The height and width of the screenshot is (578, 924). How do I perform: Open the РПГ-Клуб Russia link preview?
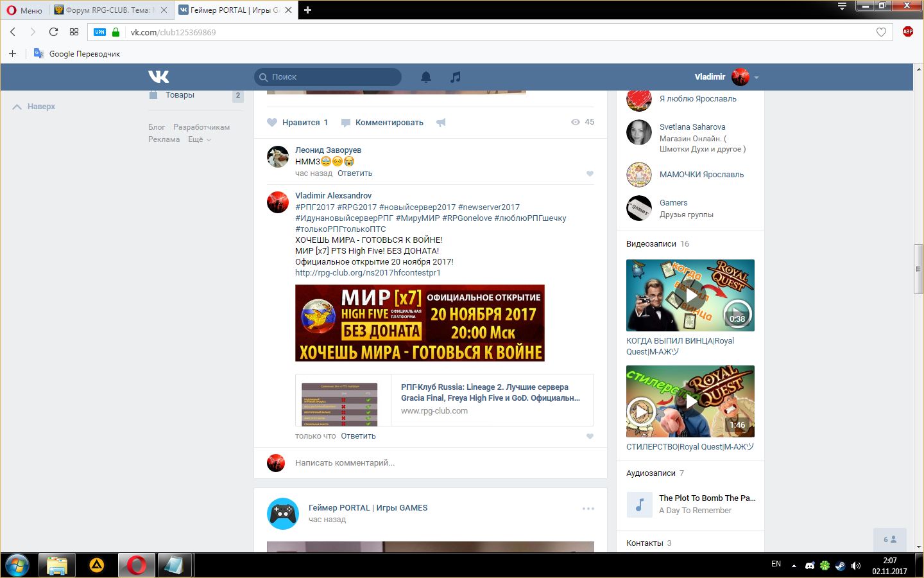[x=444, y=400]
